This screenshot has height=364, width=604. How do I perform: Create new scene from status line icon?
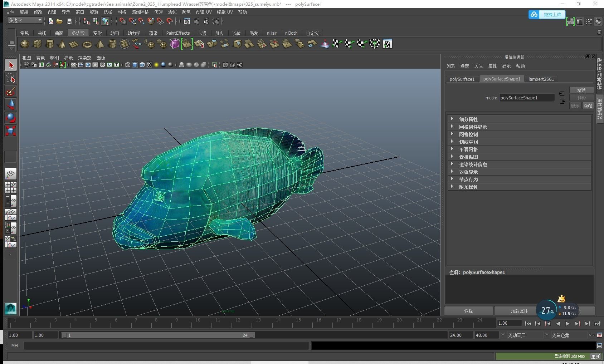pyautogui.click(x=50, y=21)
